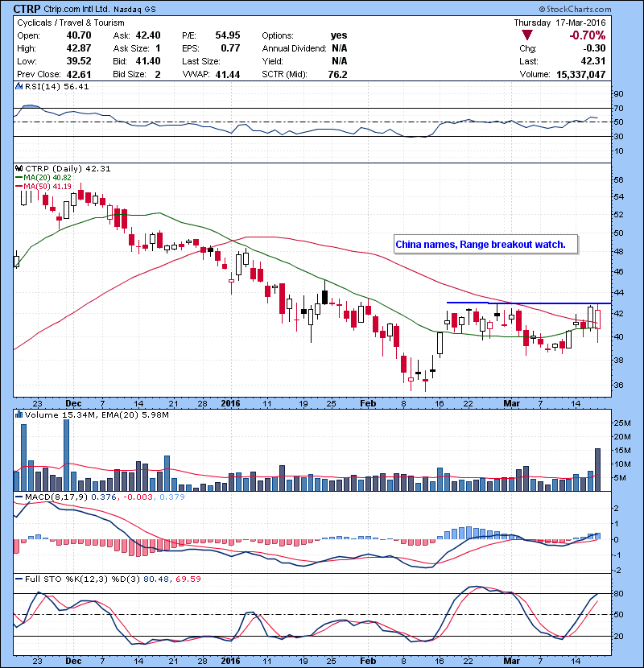
Task: Click the Annual Dividend N/A value
Action: coord(339,48)
